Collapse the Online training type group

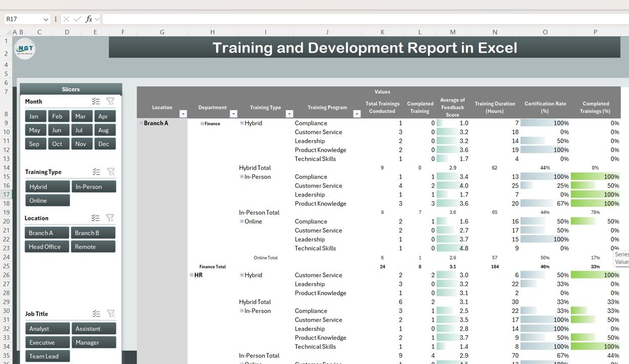click(x=242, y=221)
